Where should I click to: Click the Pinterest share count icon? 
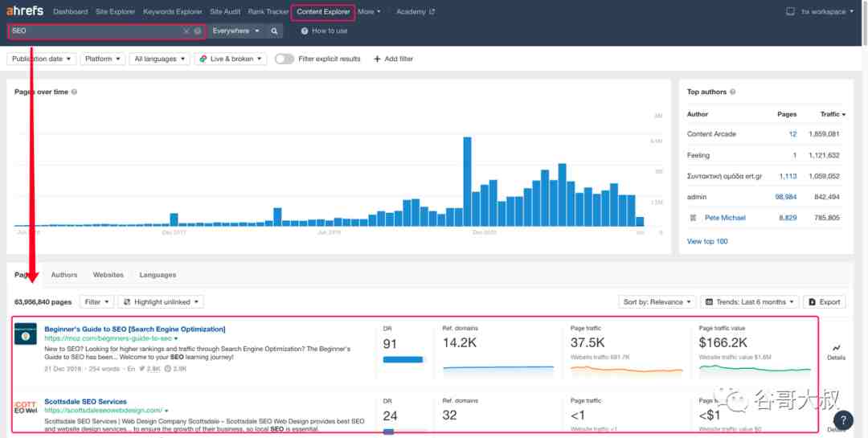(x=167, y=369)
